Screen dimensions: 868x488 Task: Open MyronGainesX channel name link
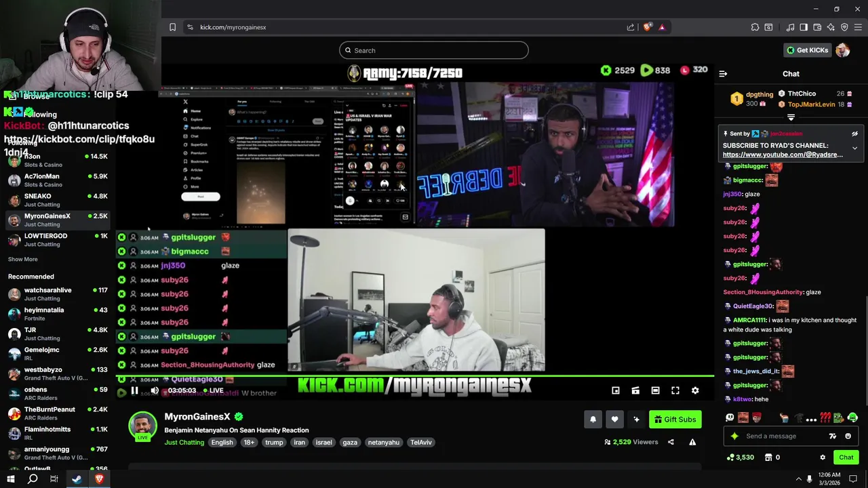click(x=197, y=417)
